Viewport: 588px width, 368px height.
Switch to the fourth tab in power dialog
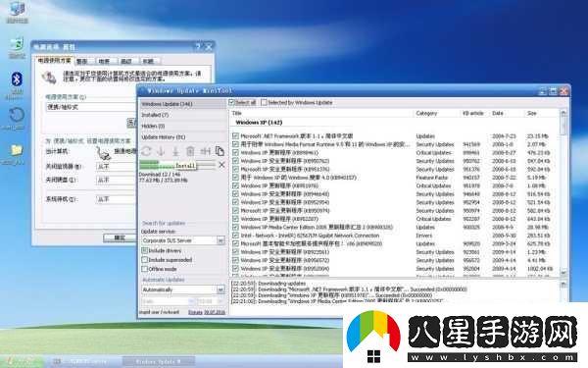coord(126,61)
